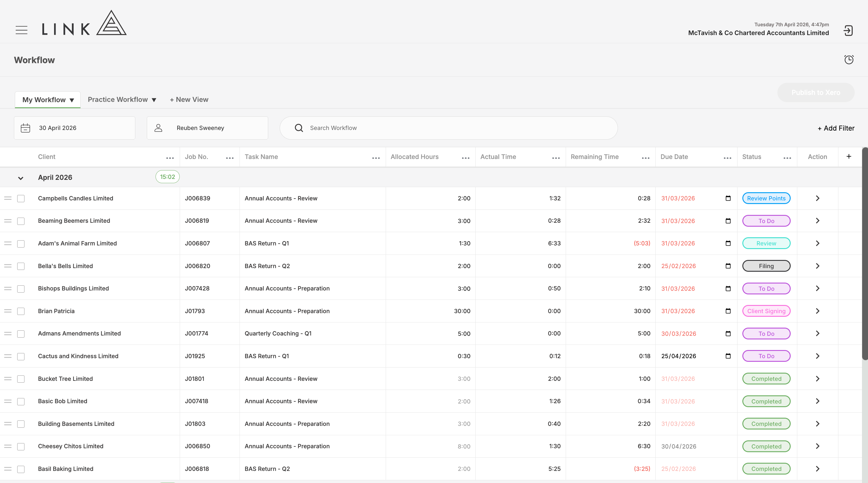Tick checkbox for Campbells Candles Limited
The height and width of the screenshot is (483, 868).
tap(21, 199)
